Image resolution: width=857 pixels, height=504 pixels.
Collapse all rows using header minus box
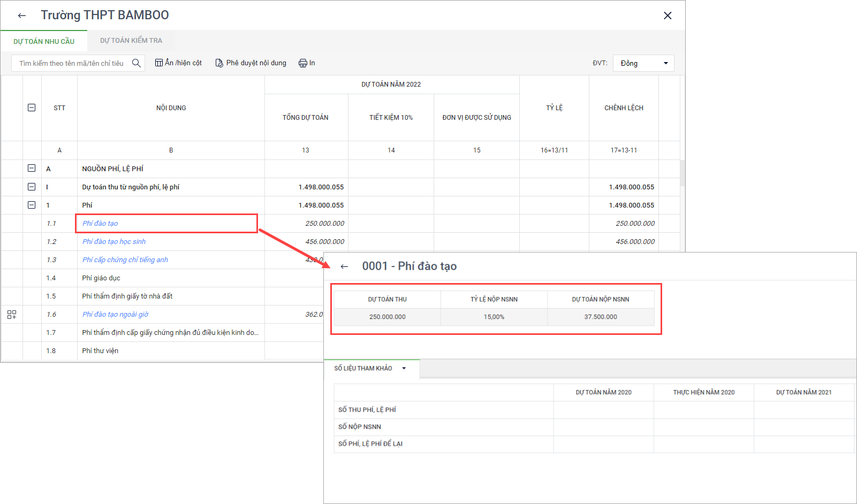[32, 108]
